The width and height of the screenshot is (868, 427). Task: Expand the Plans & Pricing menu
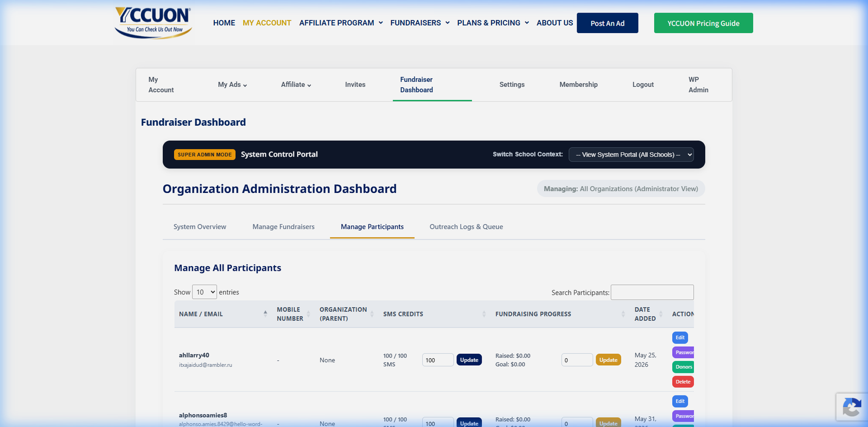[x=493, y=23]
